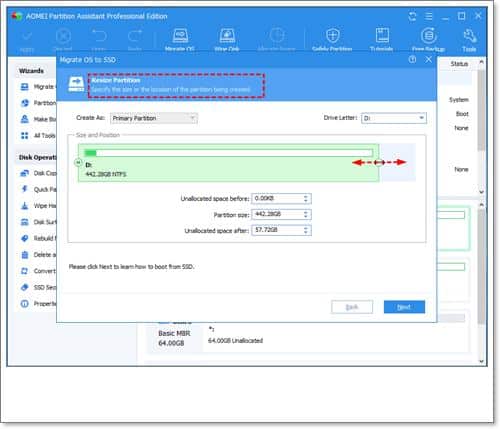Click the Wipe Hard Drive sidebar icon
This screenshot has width=500, height=429.
point(25,205)
